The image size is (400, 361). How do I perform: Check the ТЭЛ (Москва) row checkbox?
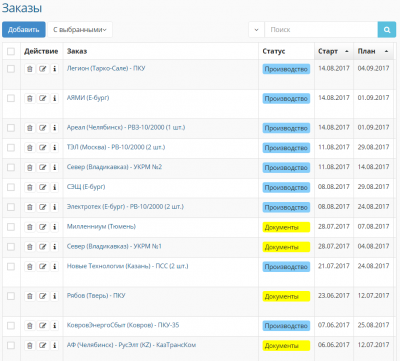click(11, 147)
